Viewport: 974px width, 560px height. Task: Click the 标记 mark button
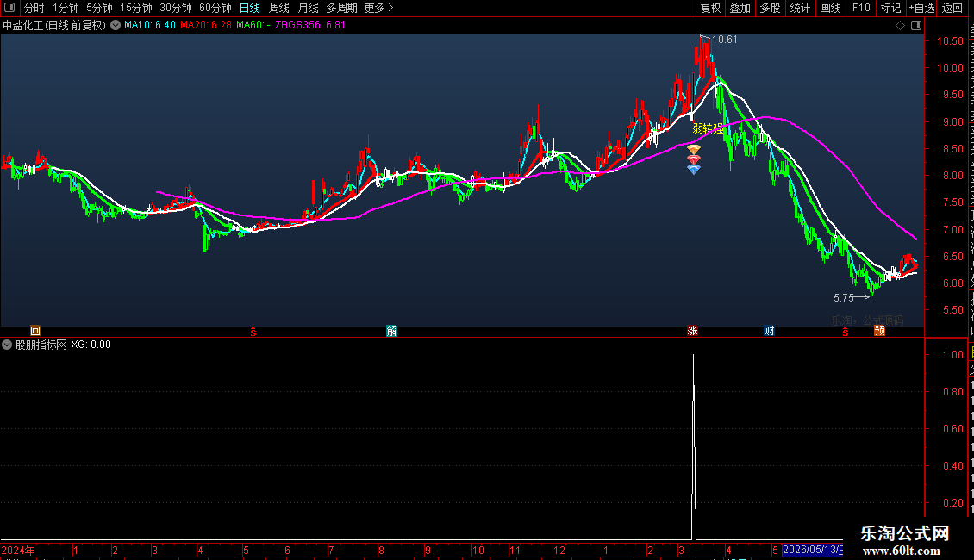[890, 8]
